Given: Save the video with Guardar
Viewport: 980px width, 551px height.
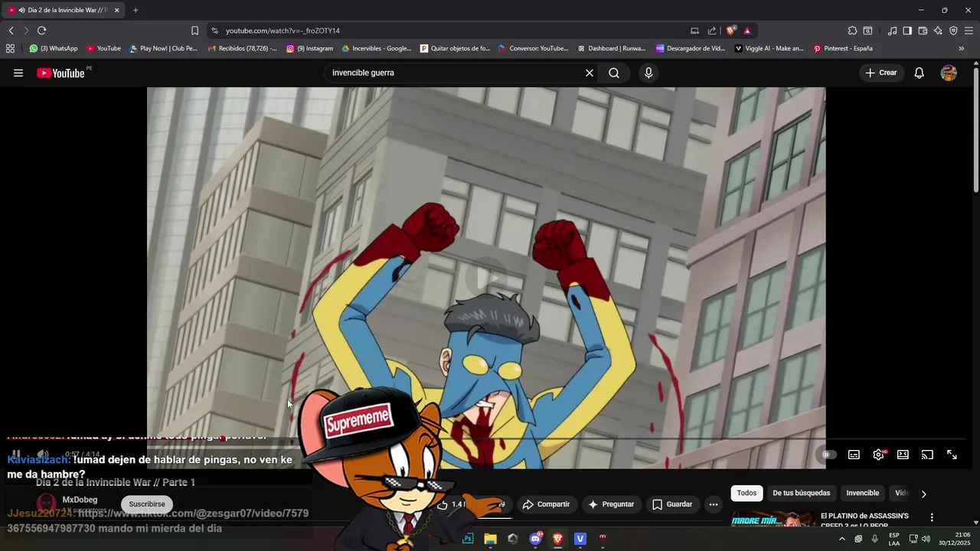Looking at the screenshot, I should 672,504.
